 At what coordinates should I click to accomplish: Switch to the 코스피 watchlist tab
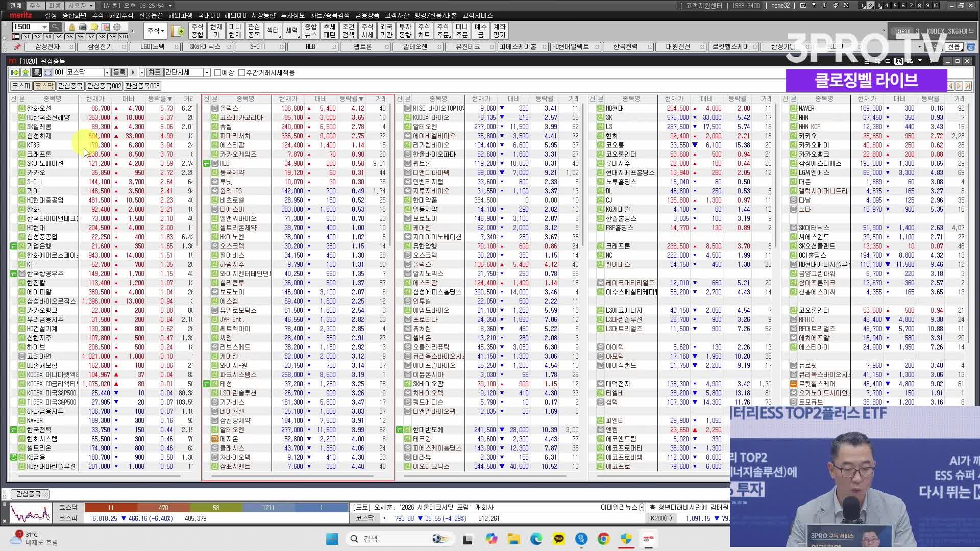21,86
